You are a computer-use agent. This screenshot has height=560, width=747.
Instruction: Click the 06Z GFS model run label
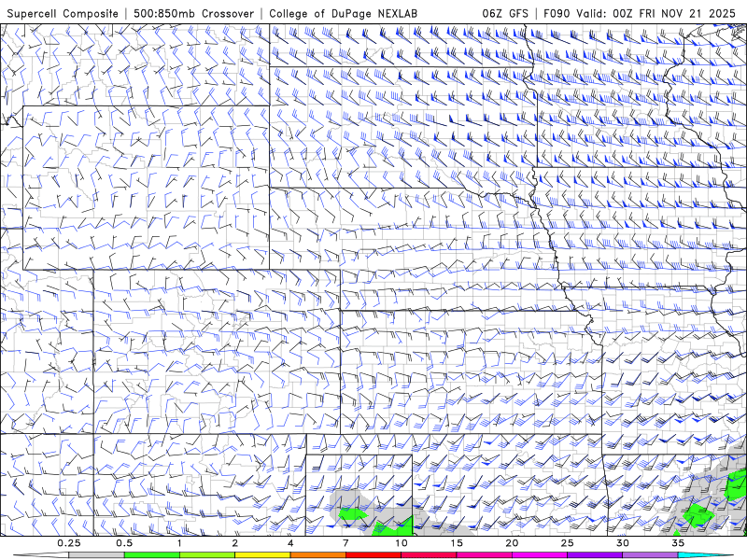tap(505, 13)
